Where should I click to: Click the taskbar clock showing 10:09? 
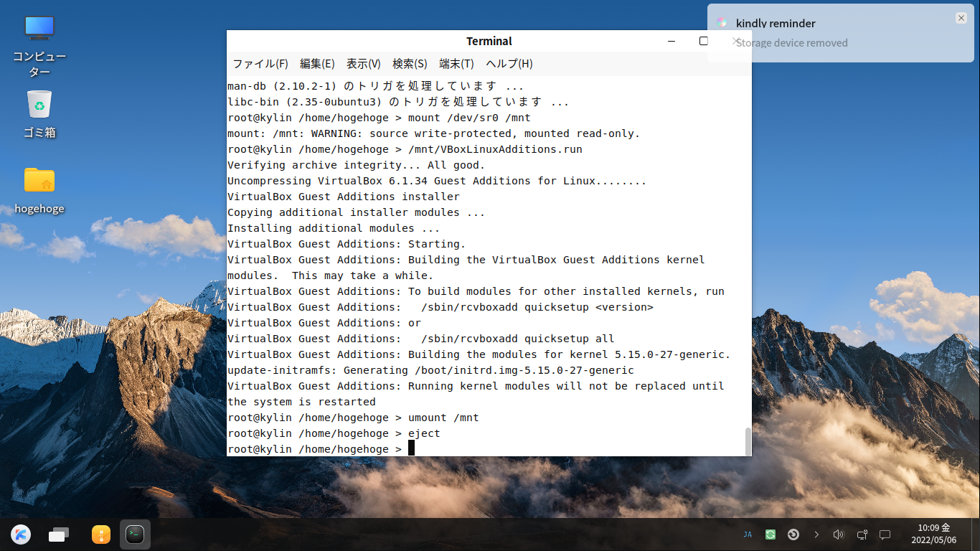[x=934, y=534]
